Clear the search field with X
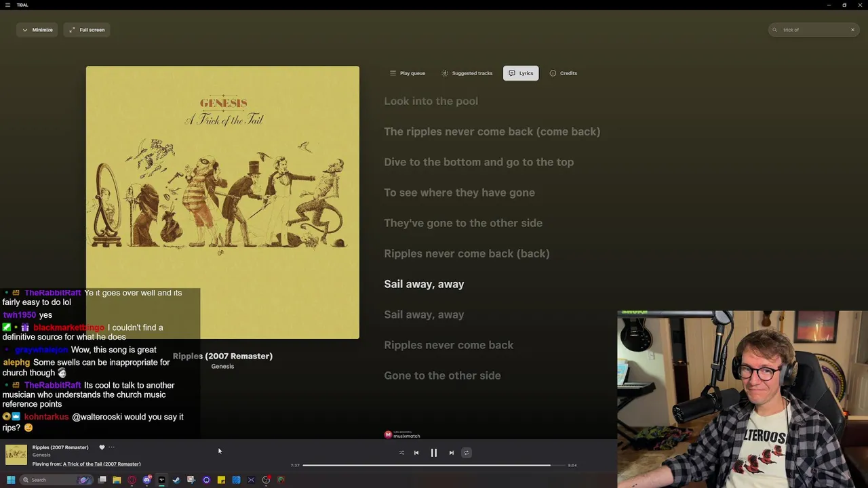 pos(852,30)
